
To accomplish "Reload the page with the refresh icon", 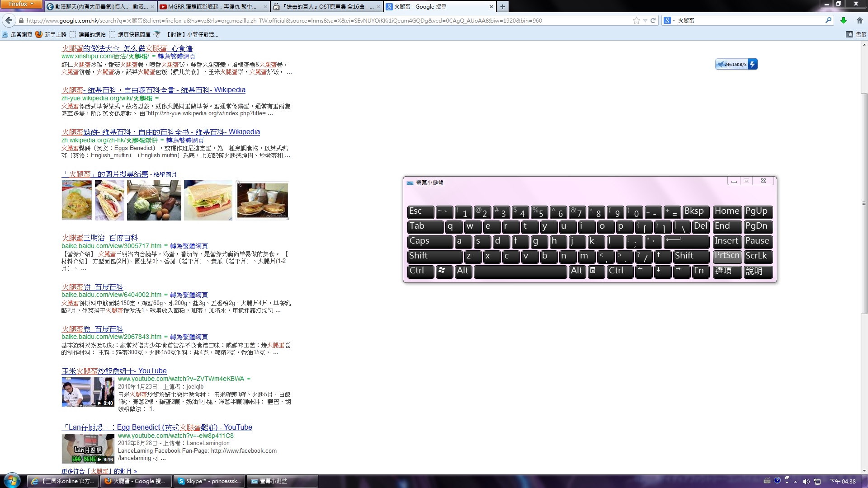I will tap(653, 20).
